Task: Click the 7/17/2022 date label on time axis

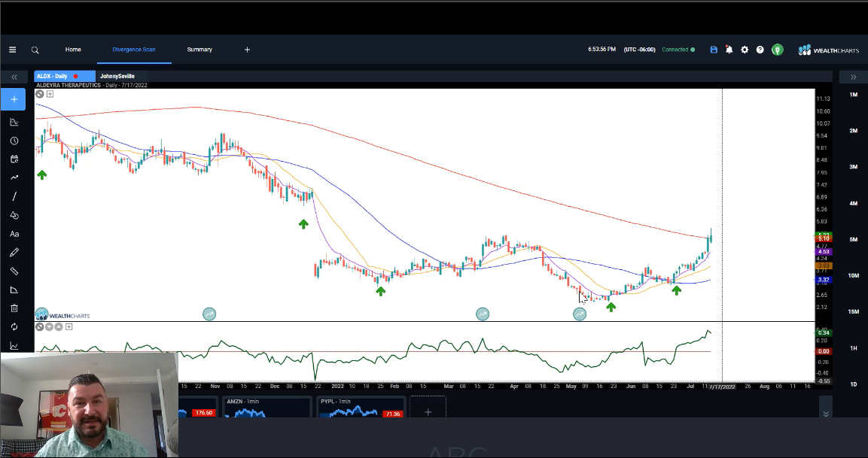Action: pos(723,387)
